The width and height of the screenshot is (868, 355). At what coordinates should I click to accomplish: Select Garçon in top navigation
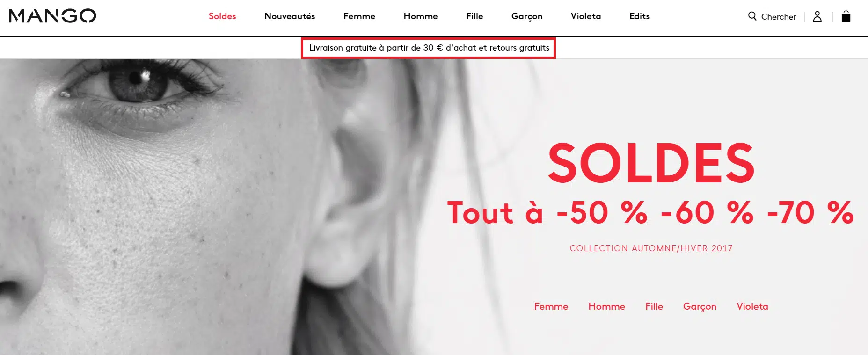click(527, 16)
